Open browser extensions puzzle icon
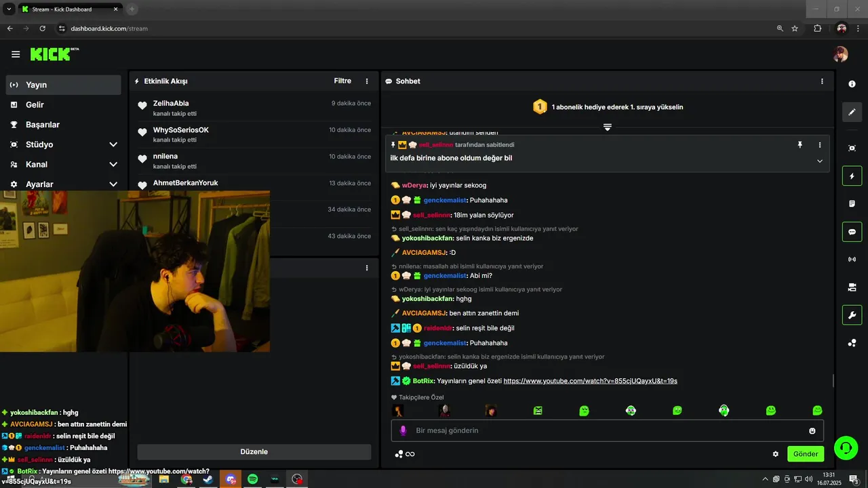868x488 pixels. click(x=817, y=28)
